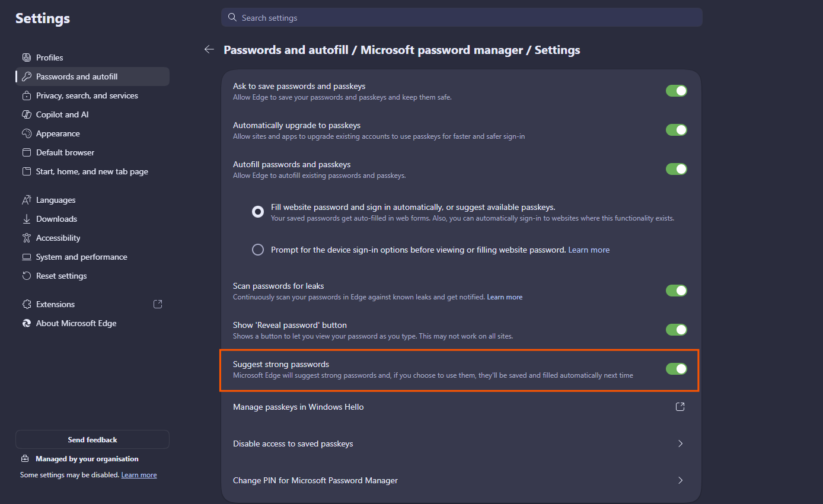Open the Appearance settings page
This screenshot has width=823, height=504.
[92, 133]
